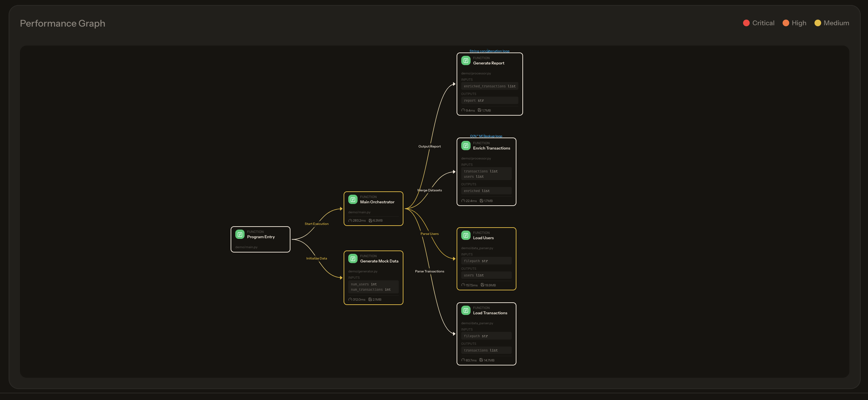Click the red Critical legend dot
868x400 pixels.
[x=746, y=23]
